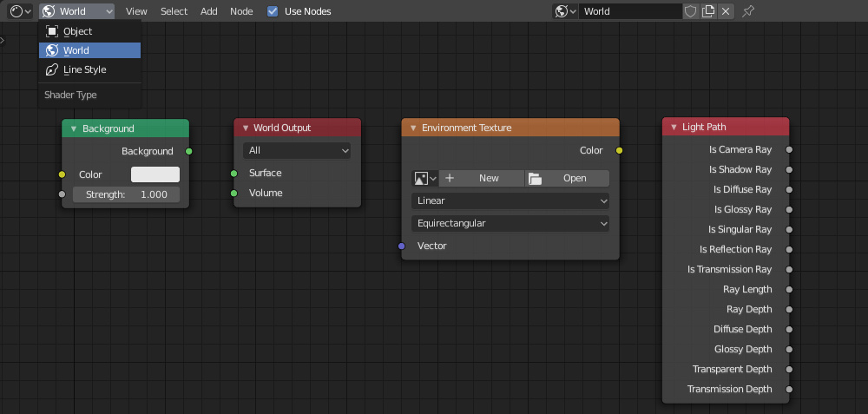Click the Transmission Depth socket

coord(789,389)
